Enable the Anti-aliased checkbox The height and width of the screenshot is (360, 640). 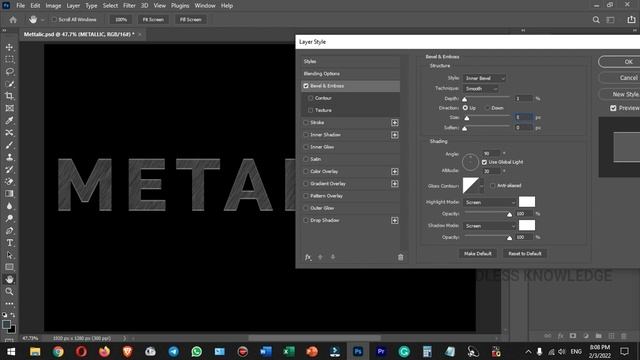coord(493,186)
